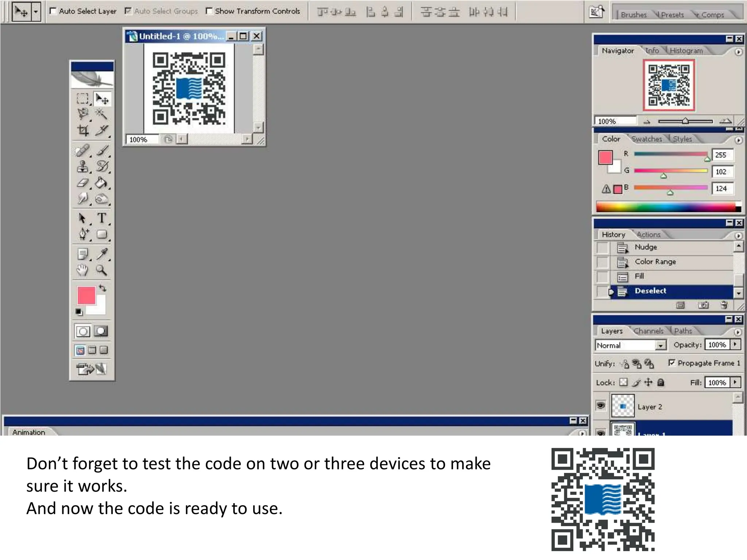
Task: Select the Eraser tool
Action: (83, 182)
